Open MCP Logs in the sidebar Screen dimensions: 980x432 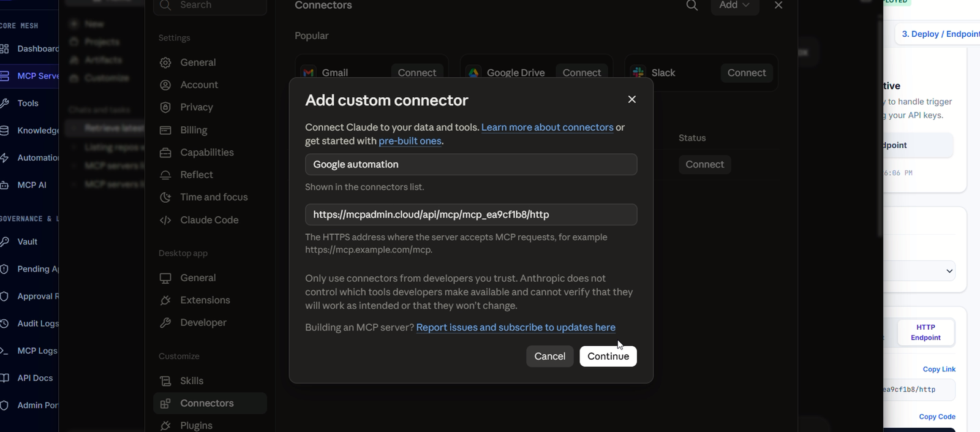(29, 351)
